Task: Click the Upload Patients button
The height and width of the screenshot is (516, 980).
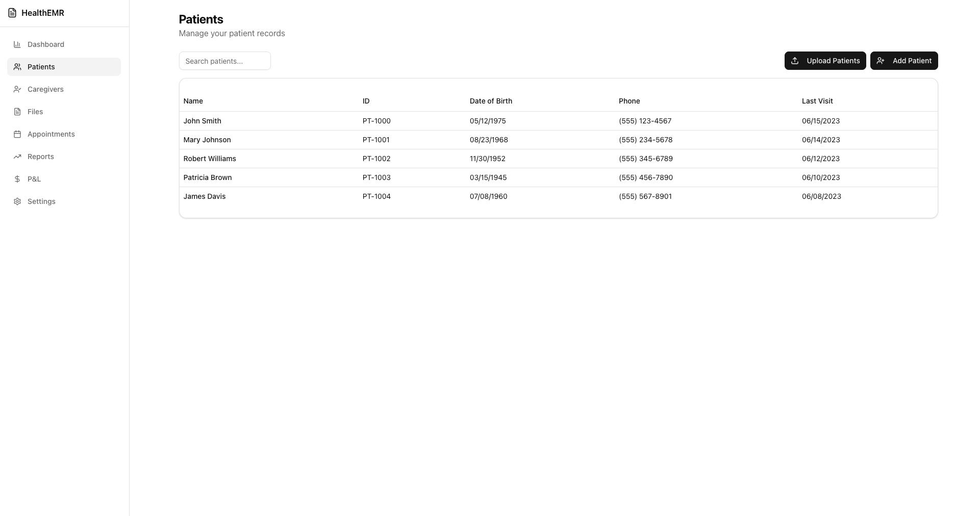Action: point(825,61)
